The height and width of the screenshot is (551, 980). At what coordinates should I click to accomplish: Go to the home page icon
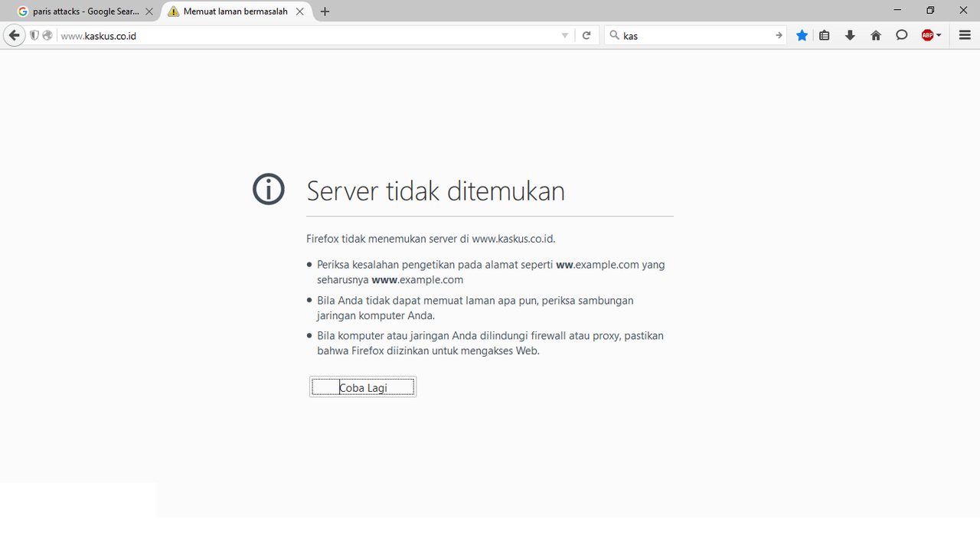tap(876, 35)
